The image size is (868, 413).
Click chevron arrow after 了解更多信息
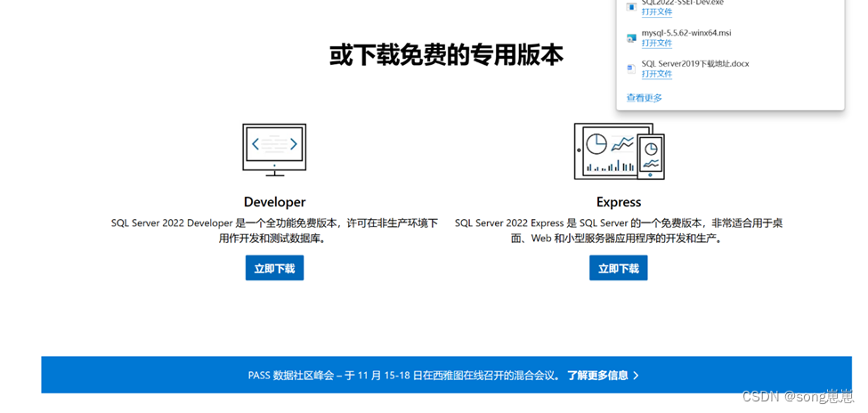[x=636, y=376]
